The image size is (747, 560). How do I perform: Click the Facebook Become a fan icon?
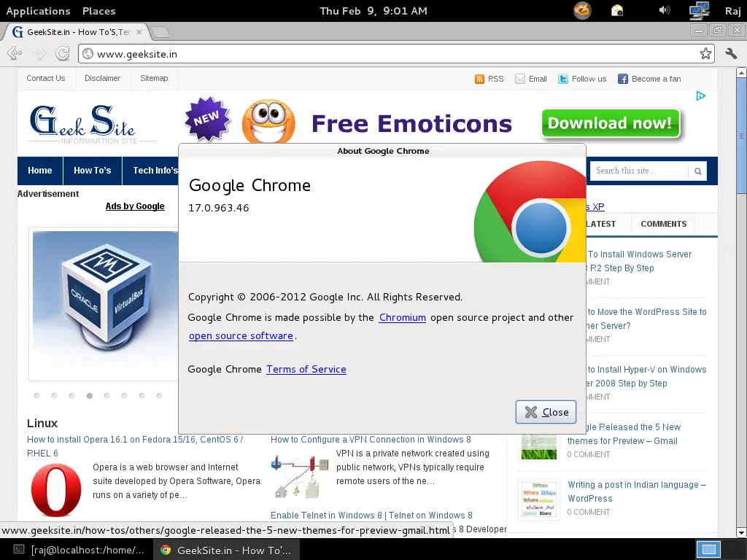(623, 79)
